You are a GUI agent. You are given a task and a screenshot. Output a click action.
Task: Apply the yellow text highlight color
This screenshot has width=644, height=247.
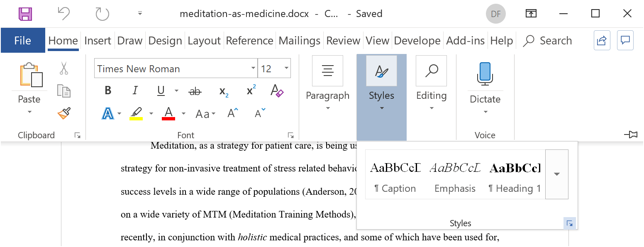[x=136, y=114]
